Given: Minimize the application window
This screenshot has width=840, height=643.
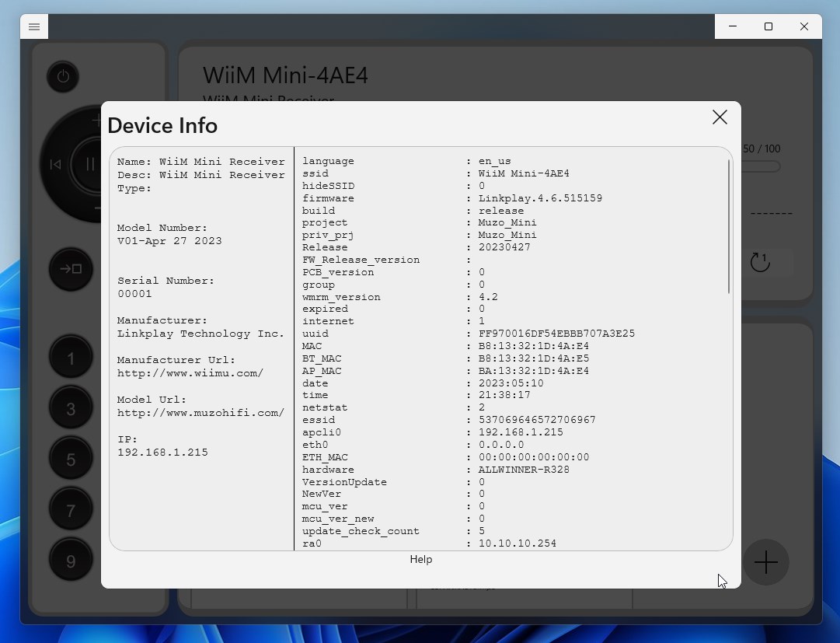Looking at the screenshot, I should [x=733, y=26].
